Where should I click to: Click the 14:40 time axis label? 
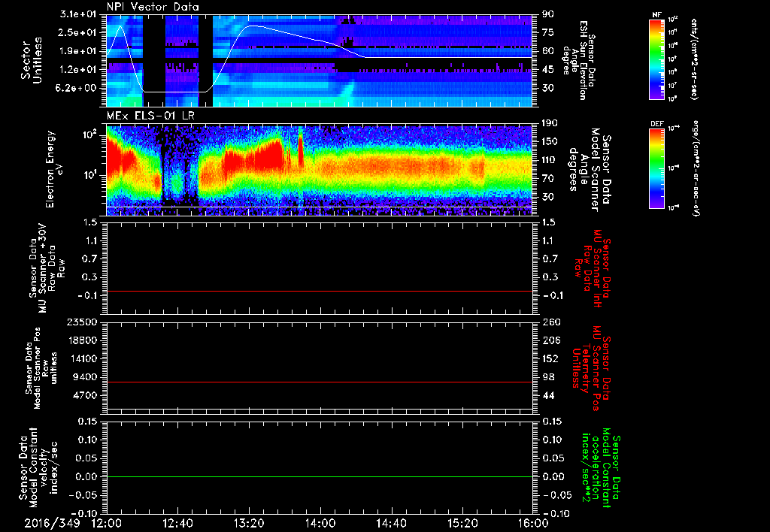(x=391, y=523)
